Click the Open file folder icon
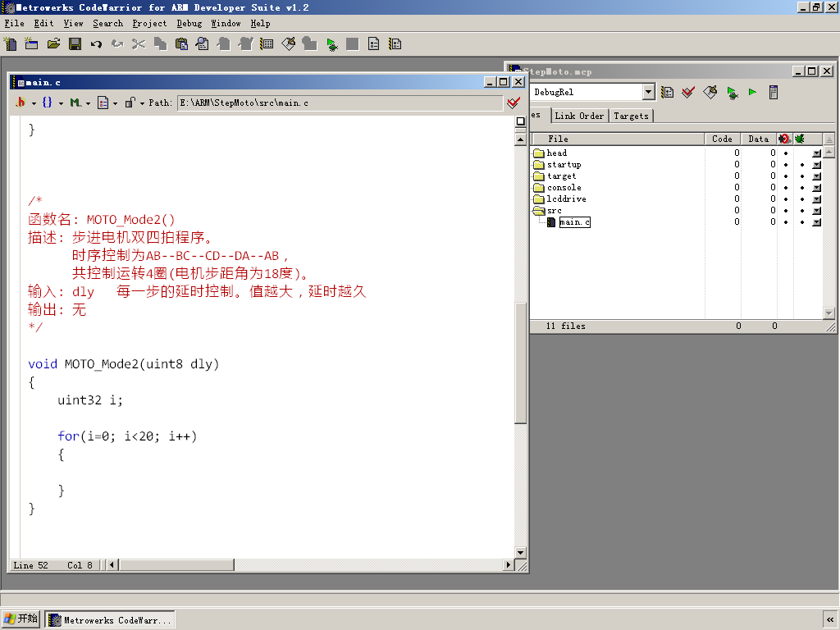Screen dimensions: 840x630 53,44
